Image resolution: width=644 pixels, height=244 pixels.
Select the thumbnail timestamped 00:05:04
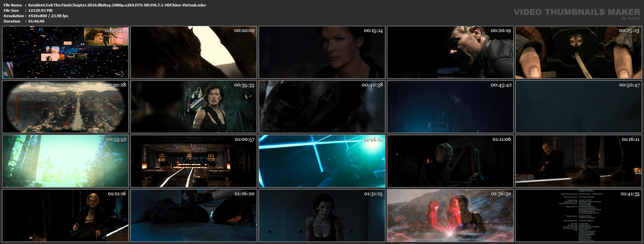[x=65, y=52]
